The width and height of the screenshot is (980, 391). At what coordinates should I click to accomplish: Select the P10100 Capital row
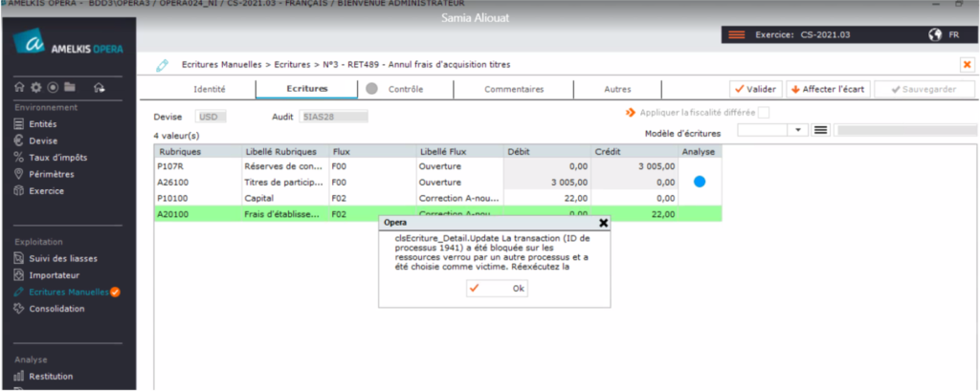click(x=437, y=199)
